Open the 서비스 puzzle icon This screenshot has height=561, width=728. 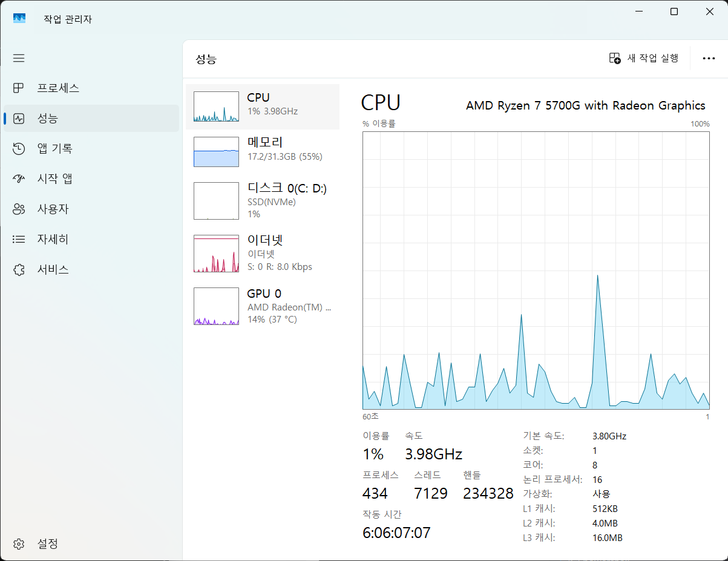[x=19, y=270]
